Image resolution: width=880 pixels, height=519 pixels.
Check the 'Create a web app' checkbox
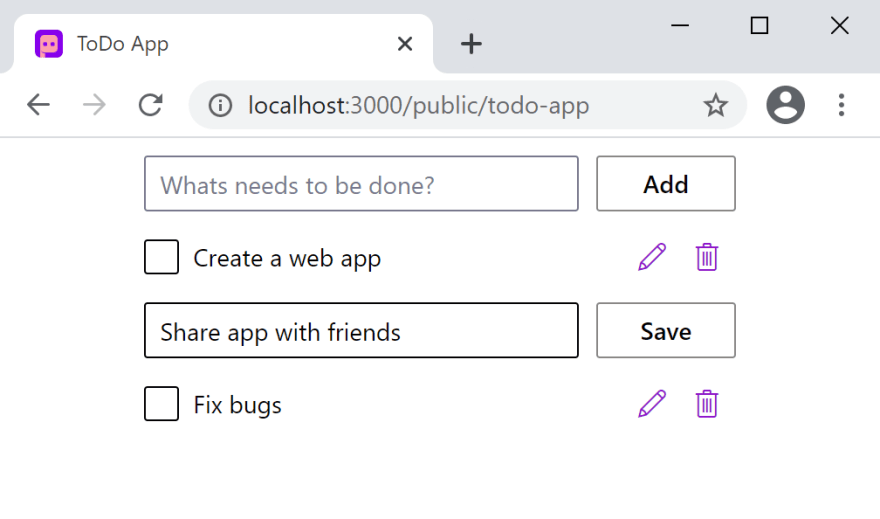(x=162, y=257)
